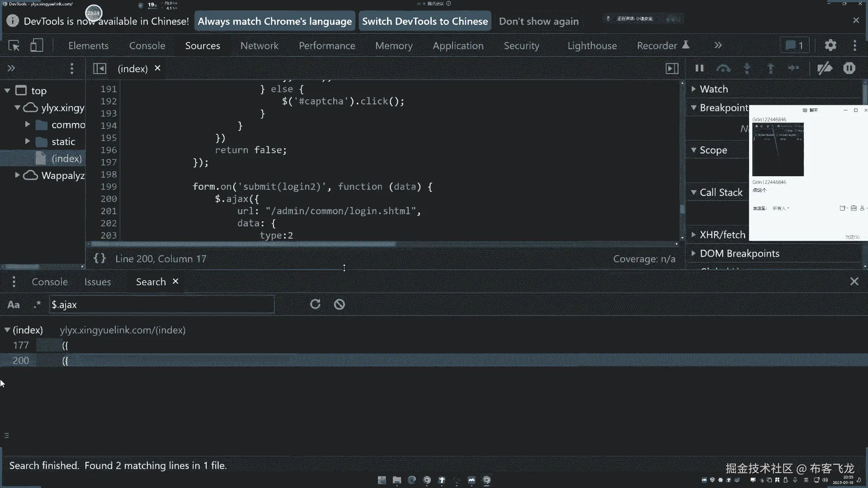Viewport: 868px width, 488px height.
Task: Refresh the search results
Action: coord(315,304)
